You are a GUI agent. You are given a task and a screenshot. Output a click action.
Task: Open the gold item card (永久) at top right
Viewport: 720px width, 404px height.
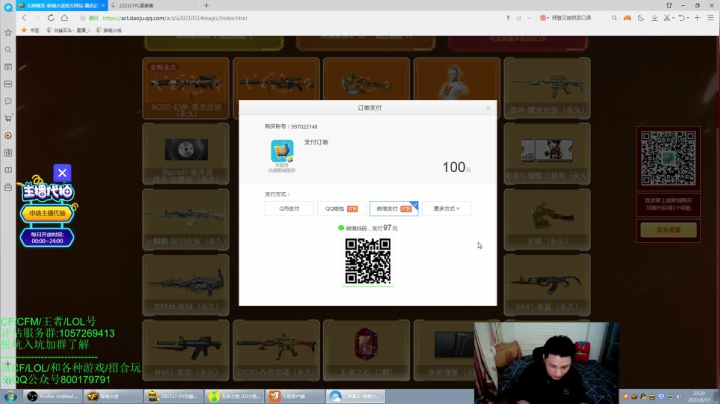tap(547, 88)
